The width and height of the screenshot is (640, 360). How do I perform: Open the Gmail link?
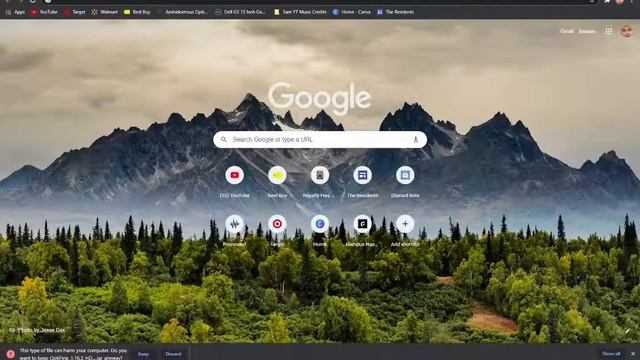point(567,31)
